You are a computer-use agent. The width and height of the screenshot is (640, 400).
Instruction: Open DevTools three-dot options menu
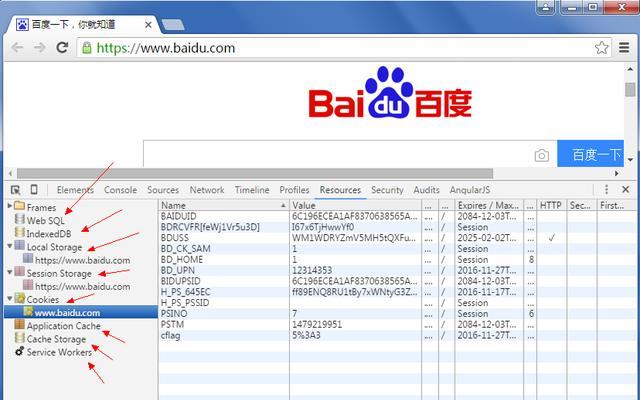click(607, 189)
